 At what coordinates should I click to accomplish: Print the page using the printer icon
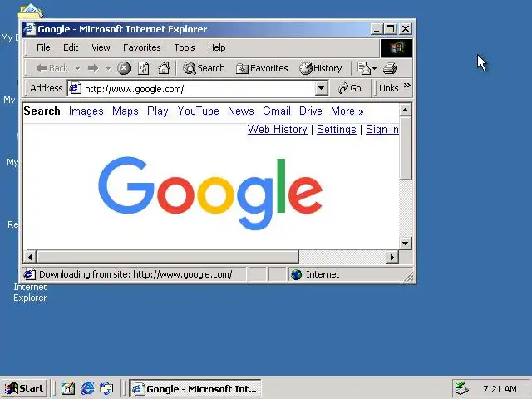pyautogui.click(x=390, y=68)
